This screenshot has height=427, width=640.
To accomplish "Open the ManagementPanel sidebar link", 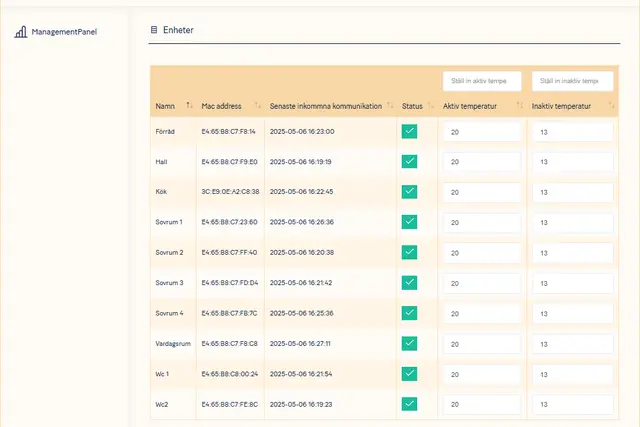I will pos(64,31).
